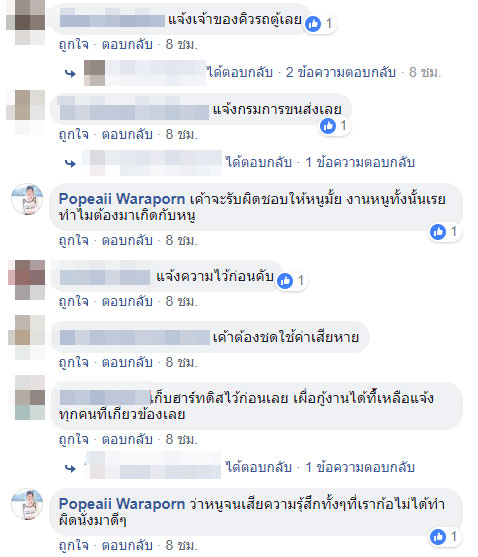This screenshot has height=557, width=478.
Task: Open the Popeaii Waraporn name link in the last comment
Action: (x=122, y=504)
